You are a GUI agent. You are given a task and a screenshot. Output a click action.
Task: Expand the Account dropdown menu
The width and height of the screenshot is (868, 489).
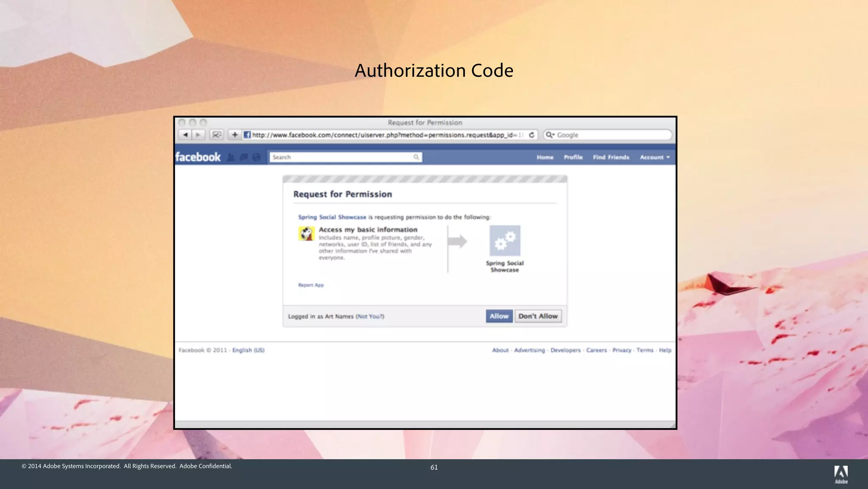pos(655,157)
